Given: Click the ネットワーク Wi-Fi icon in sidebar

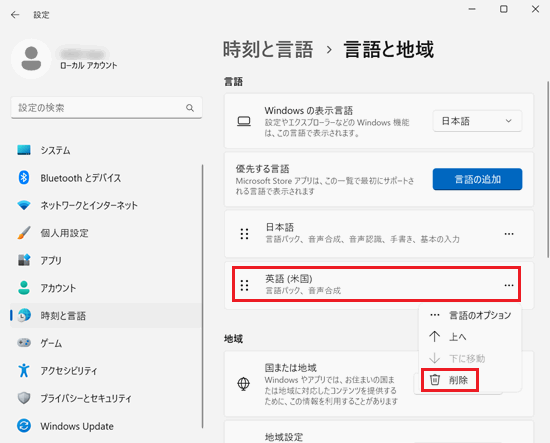Looking at the screenshot, I should [x=24, y=205].
